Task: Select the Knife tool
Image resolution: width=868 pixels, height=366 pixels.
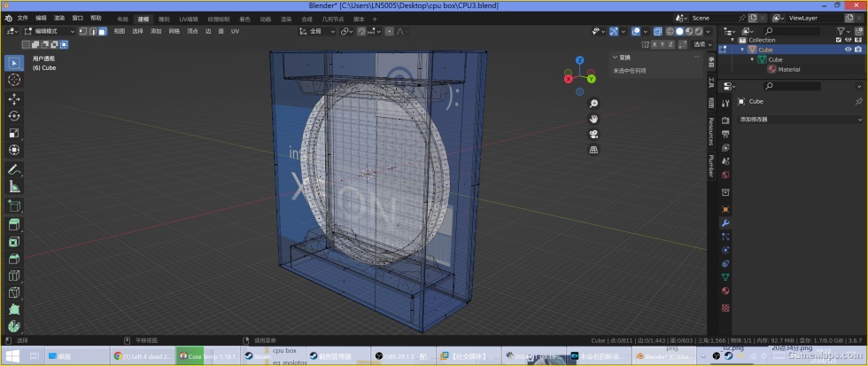Action: [14, 293]
